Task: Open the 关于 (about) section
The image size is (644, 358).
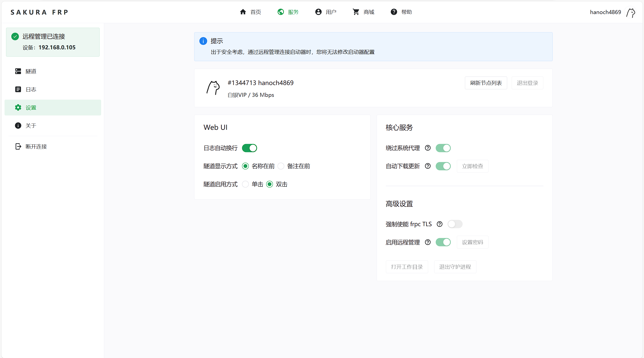Action: (31, 126)
